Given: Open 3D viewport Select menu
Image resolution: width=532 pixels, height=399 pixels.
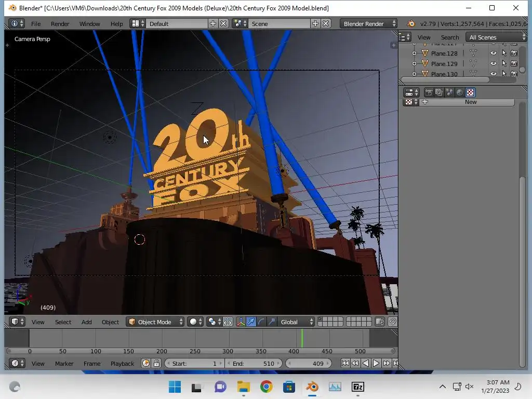Looking at the screenshot, I should 63,322.
